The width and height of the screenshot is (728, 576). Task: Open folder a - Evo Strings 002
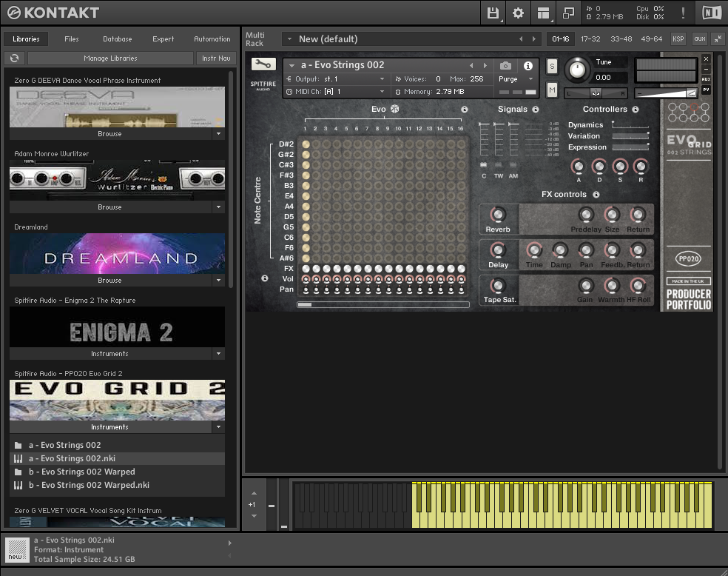coord(117,445)
